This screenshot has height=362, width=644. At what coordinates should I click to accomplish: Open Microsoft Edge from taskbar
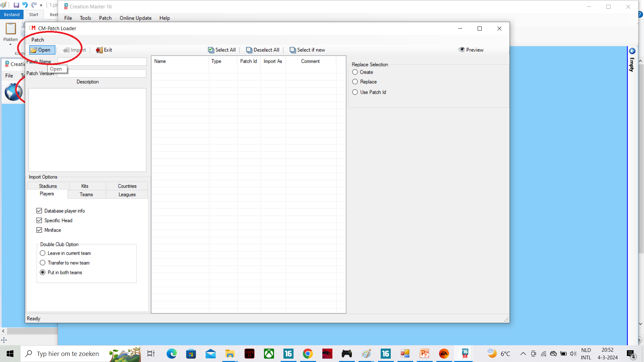click(172, 354)
